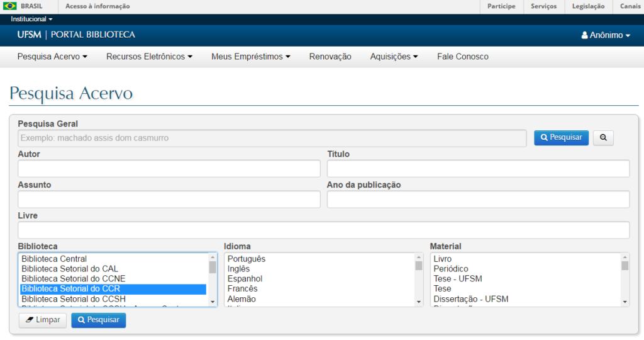Open the Legislação link in the top bar

[588, 6]
